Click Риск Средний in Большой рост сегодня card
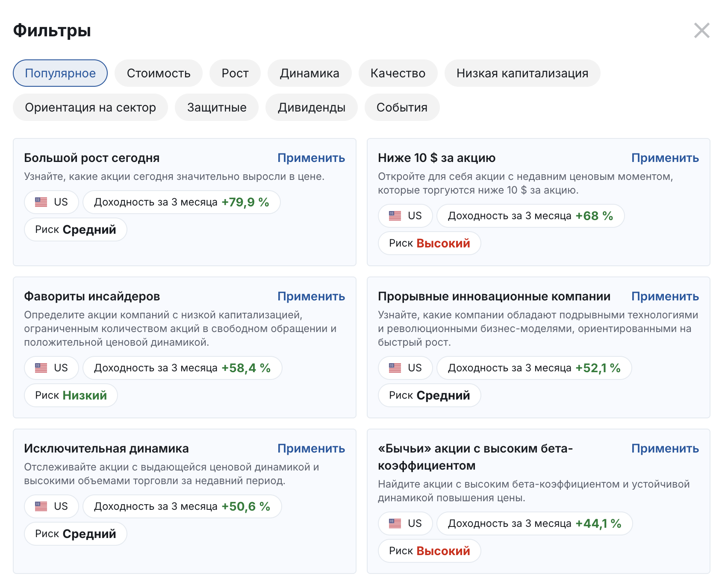725x588 pixels. click(x=76, y=229)
